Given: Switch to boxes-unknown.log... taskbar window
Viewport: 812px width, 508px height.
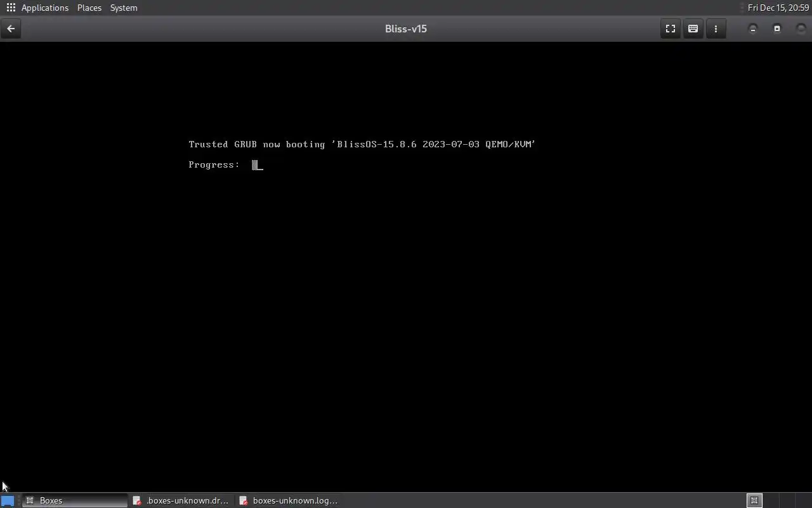Looking at the screenshot, I should 289,500.
